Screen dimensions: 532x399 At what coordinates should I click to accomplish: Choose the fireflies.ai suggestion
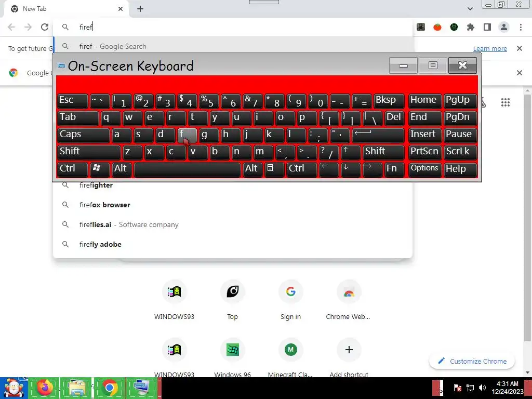click(233, 224)
